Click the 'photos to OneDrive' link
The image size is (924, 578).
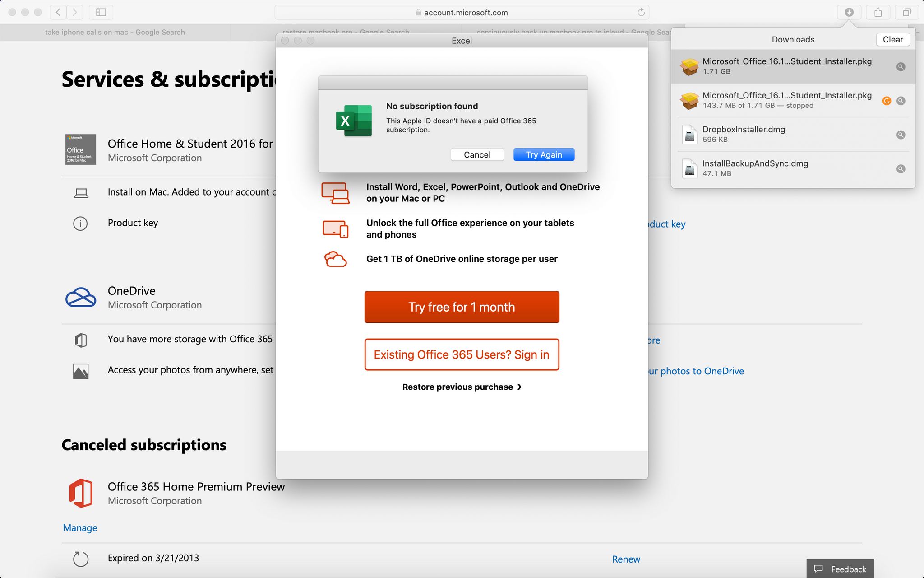click(696, 371)
